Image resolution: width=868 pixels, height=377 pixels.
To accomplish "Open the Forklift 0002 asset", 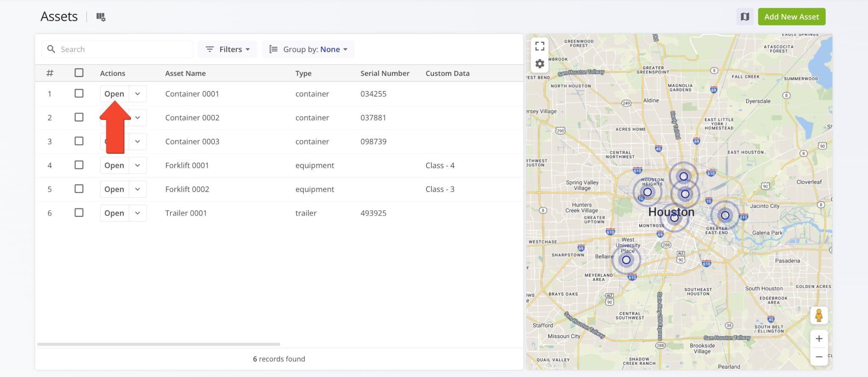I will (114, 189).
